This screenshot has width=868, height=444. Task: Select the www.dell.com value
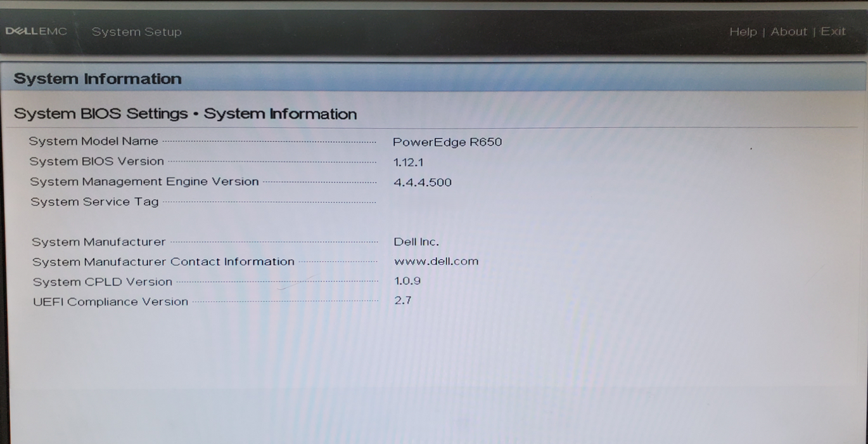437,261
